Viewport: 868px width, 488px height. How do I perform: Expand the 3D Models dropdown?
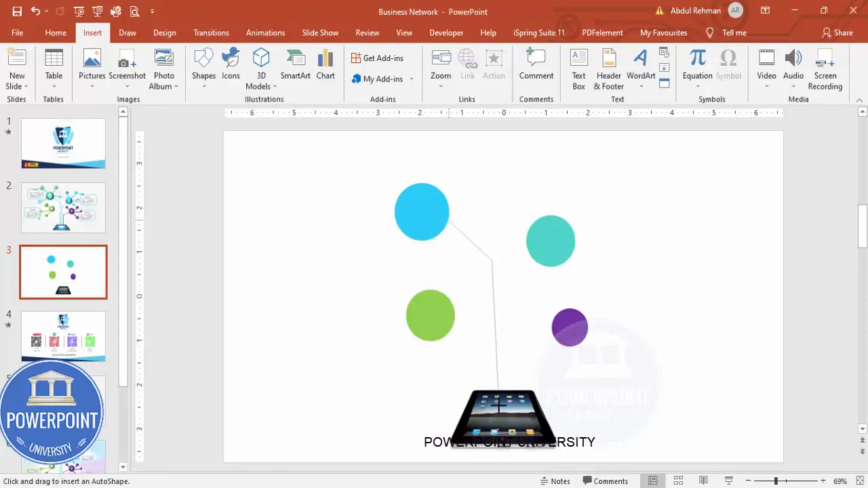tap(275, 87)
